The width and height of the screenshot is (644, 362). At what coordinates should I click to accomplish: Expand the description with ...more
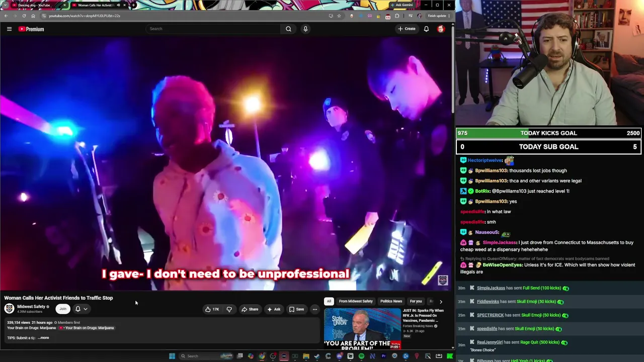click(44, 338)
